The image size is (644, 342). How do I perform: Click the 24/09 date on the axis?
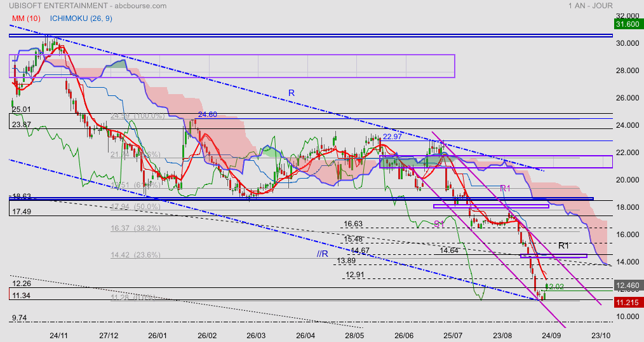552,336
